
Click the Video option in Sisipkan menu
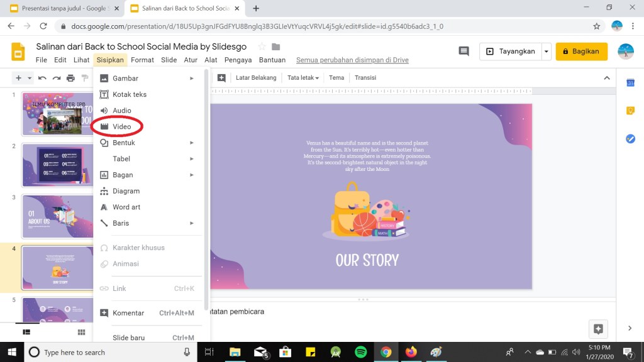[121, 126]
